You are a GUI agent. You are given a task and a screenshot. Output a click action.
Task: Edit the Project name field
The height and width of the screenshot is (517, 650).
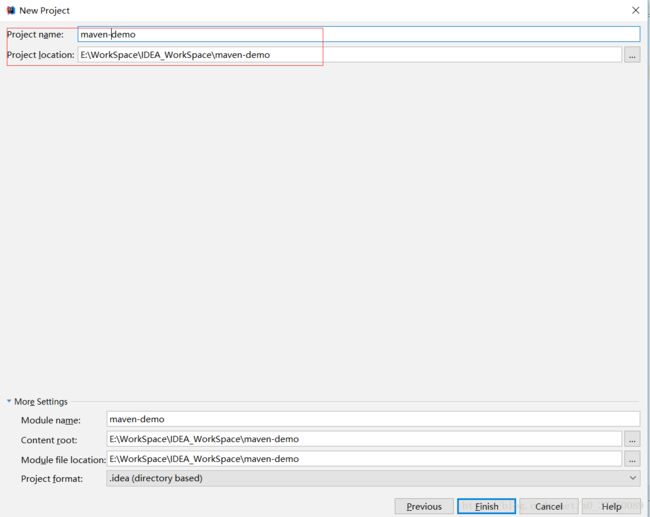pyautogui.click(x=359, y=34)
